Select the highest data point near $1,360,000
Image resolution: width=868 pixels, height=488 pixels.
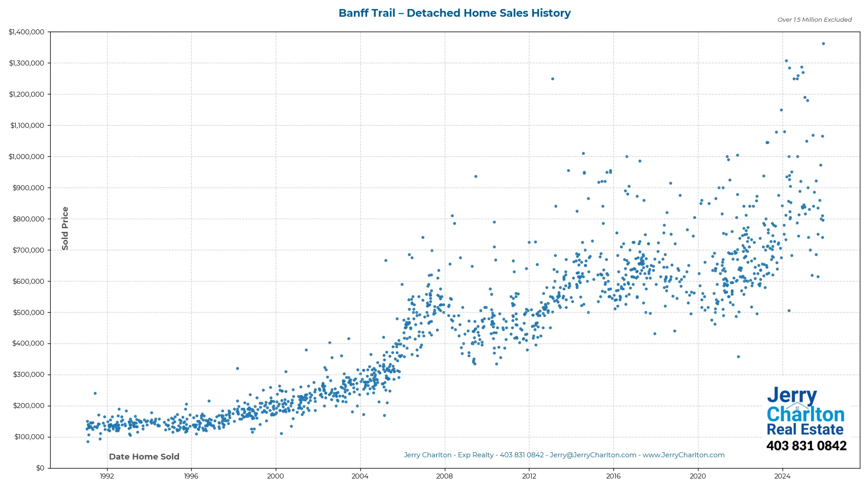tap(824, 43)
